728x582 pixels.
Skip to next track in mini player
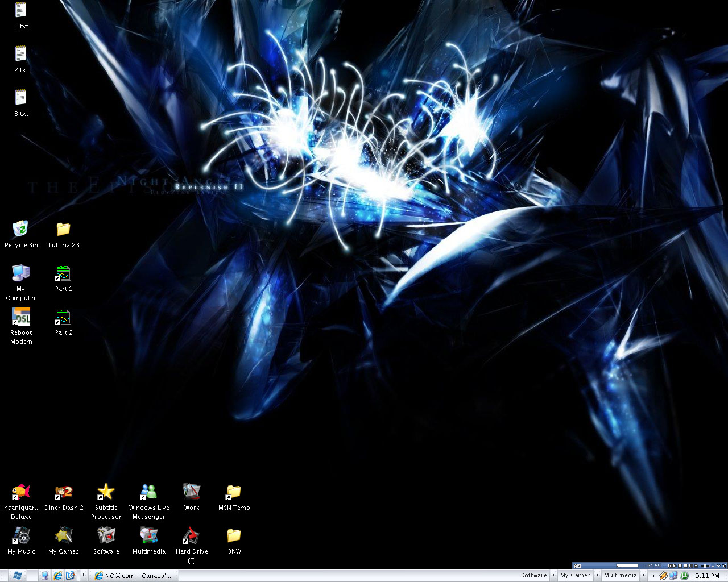(690, 566)
